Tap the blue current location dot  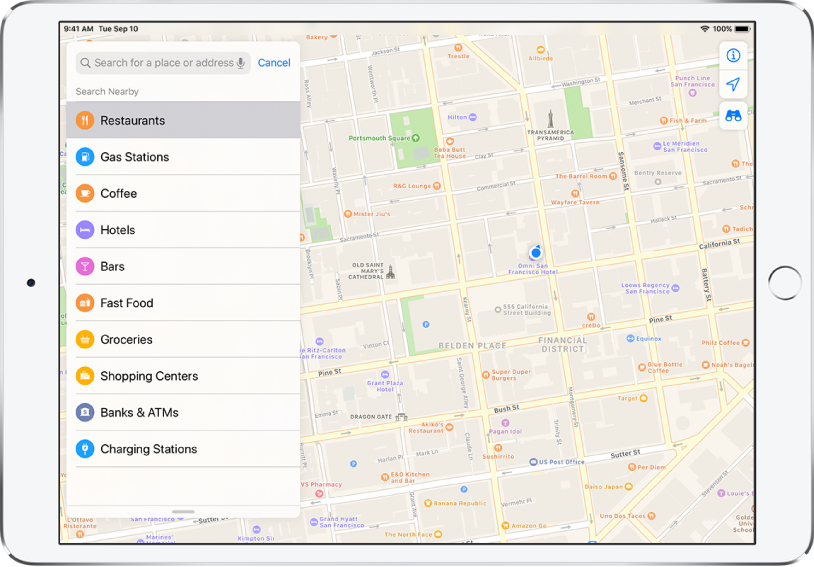tap(536, 252)
